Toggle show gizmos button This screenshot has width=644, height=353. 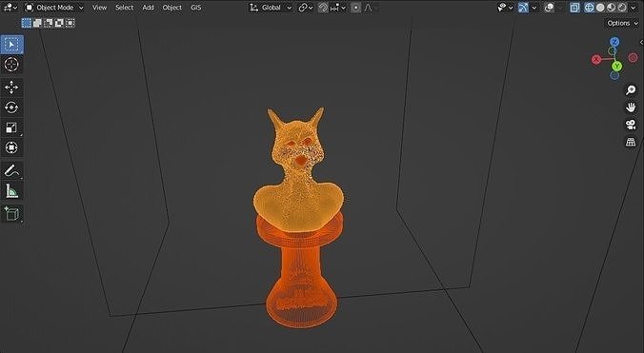523,8
